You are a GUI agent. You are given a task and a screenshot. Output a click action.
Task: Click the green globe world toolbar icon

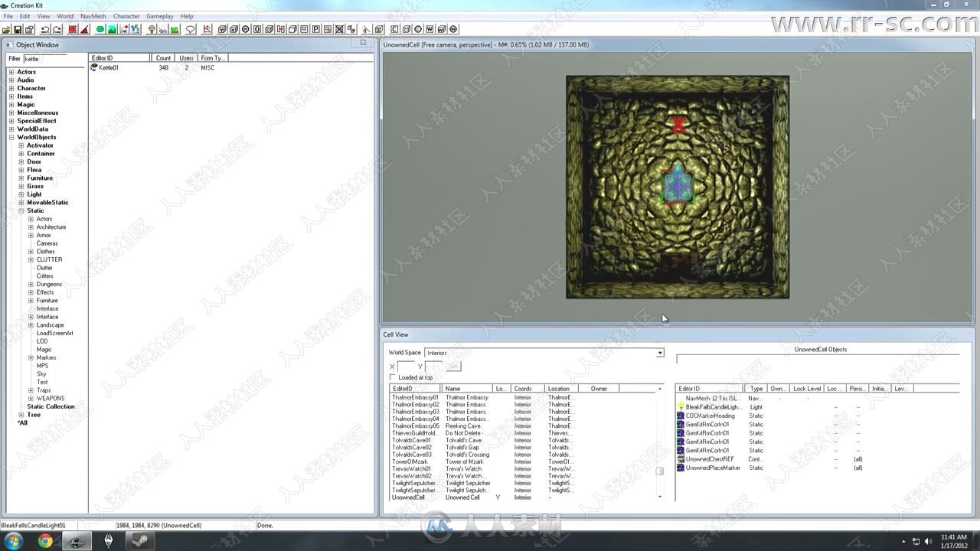coord(100,29)
